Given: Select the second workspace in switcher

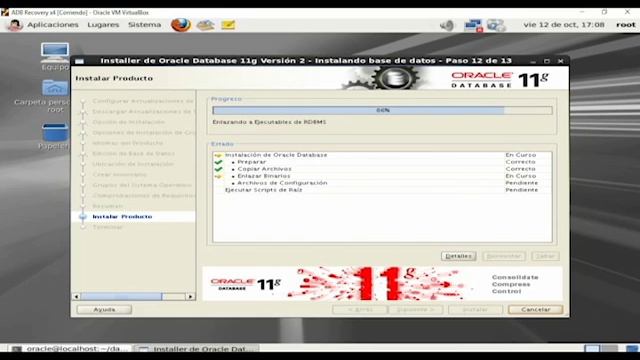Looking at the screenshot, I should (609, 349).
